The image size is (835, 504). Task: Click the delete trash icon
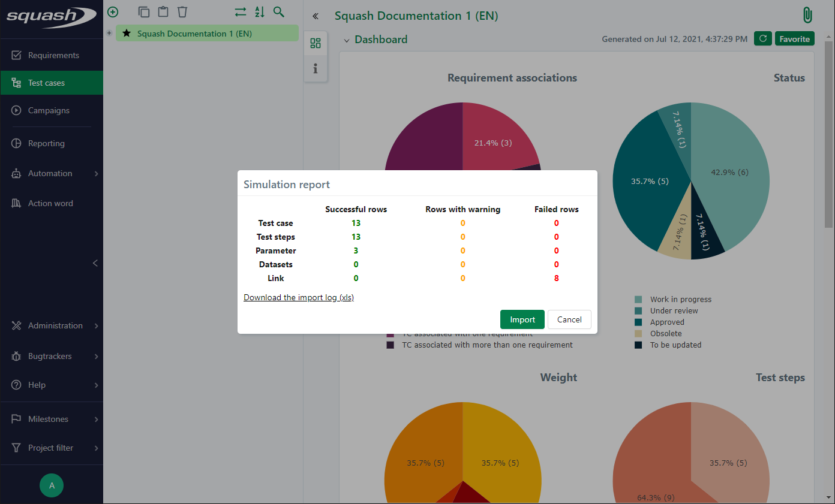click(x=182, y=12)
